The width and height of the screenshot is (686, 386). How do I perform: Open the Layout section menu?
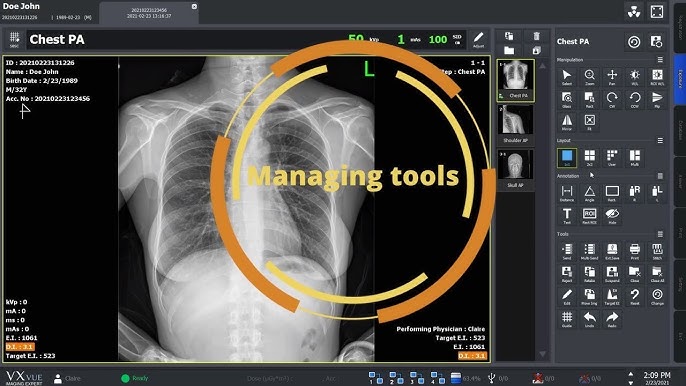pyautogui.click(x=660, y=140)
